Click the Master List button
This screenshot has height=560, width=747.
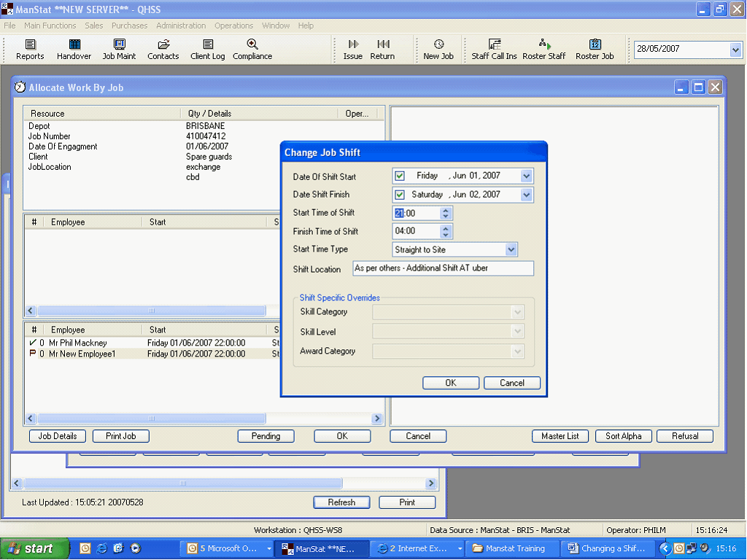[560, 436]
